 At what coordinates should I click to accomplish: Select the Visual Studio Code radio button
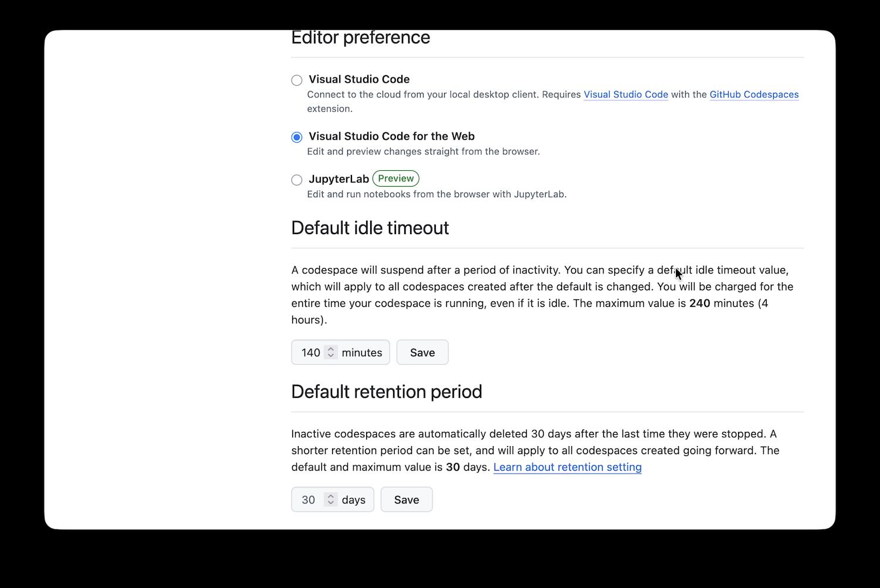coord(297,80)
